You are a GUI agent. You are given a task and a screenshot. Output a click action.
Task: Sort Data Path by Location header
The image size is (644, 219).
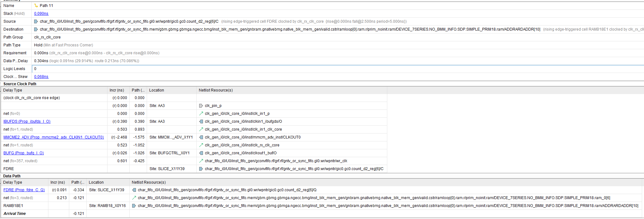[108, 182]
